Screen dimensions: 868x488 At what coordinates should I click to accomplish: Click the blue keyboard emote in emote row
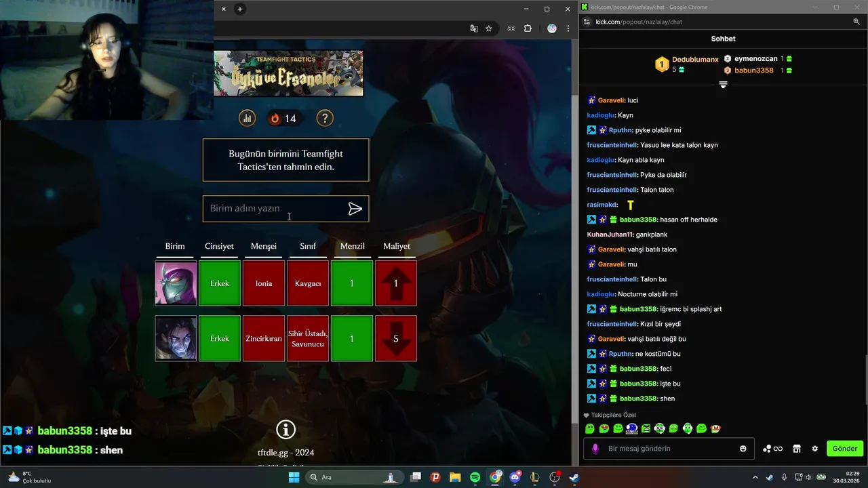pos(631,428)
